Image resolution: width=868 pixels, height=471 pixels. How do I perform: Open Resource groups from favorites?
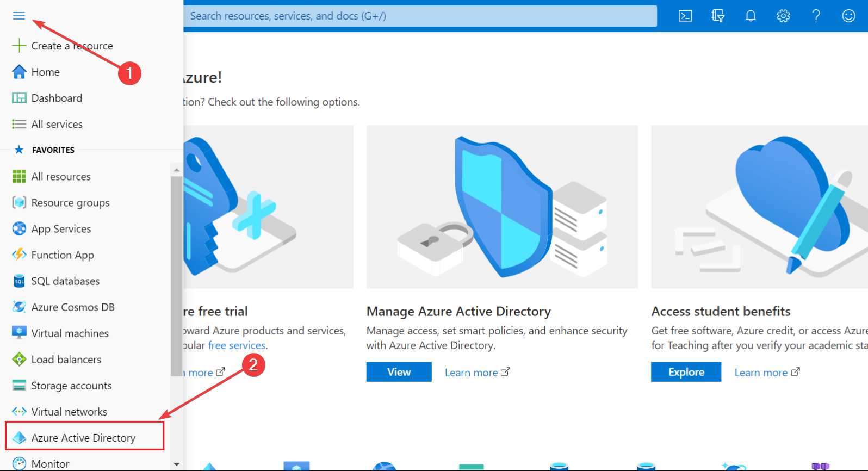pos(70,203)
